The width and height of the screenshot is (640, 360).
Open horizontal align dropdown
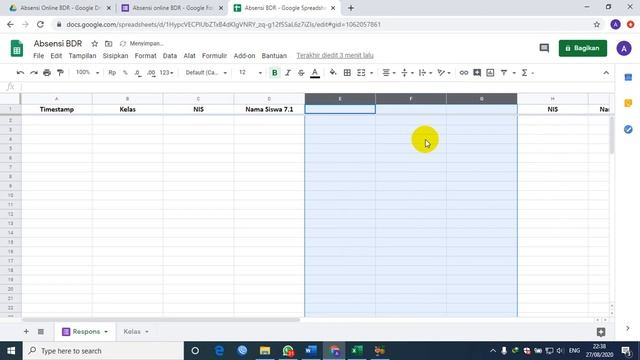389,73
